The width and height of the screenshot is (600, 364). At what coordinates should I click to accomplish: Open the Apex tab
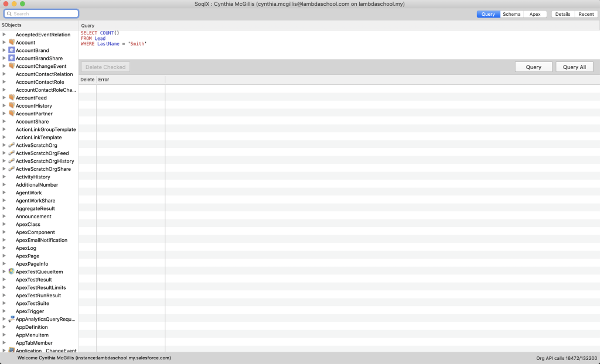point(535,14)
